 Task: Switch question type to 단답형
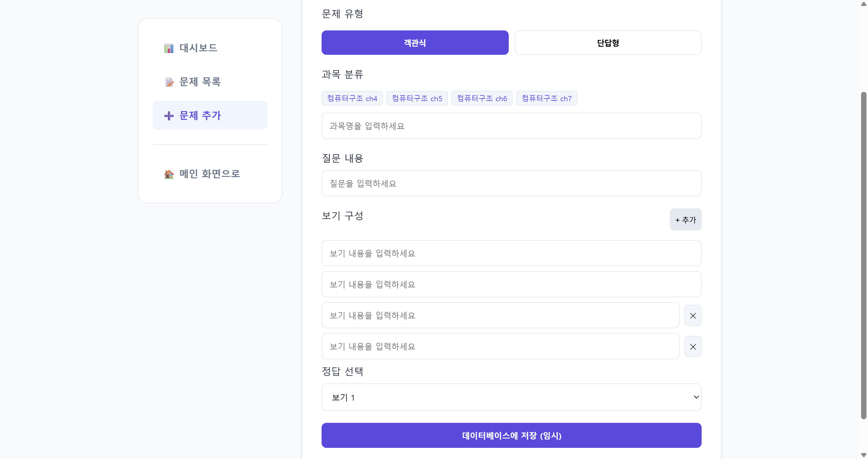click(608, 43)
